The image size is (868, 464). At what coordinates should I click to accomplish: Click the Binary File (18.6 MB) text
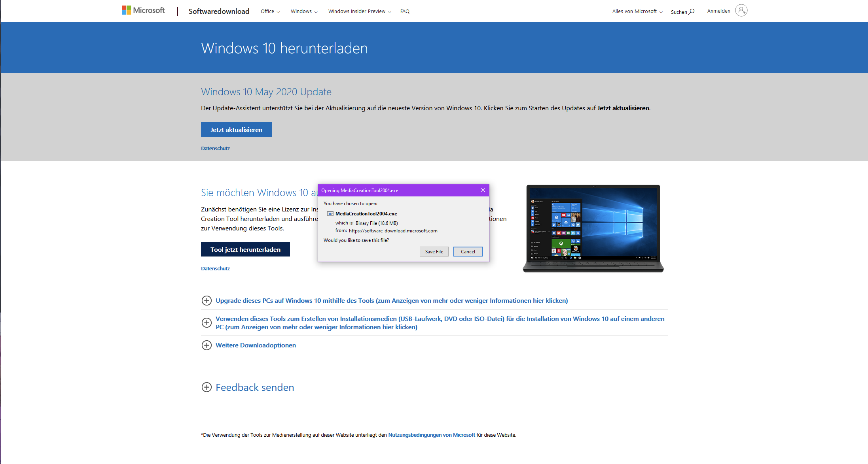click(377, 223)
